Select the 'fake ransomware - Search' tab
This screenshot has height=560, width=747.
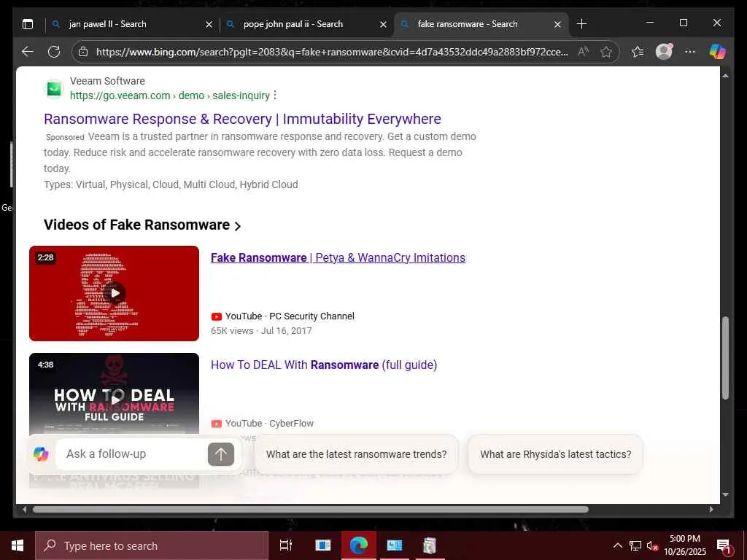(x=481, y=24)
